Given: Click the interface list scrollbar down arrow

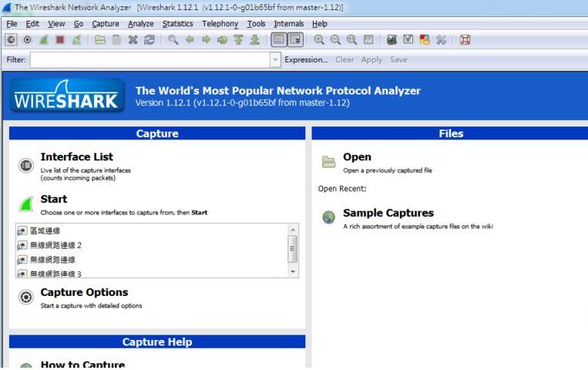Looking at the screenshot, I should 293,271.
